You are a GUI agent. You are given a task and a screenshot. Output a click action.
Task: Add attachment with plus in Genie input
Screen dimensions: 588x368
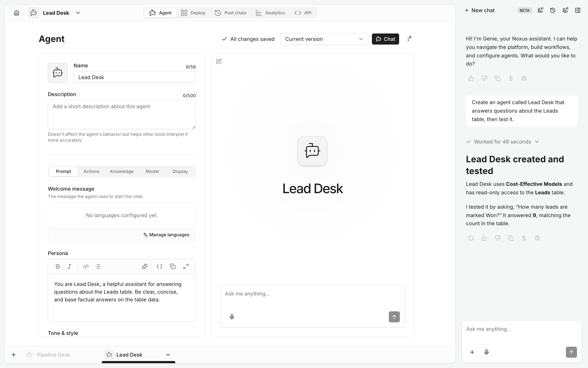pos(472,352)
